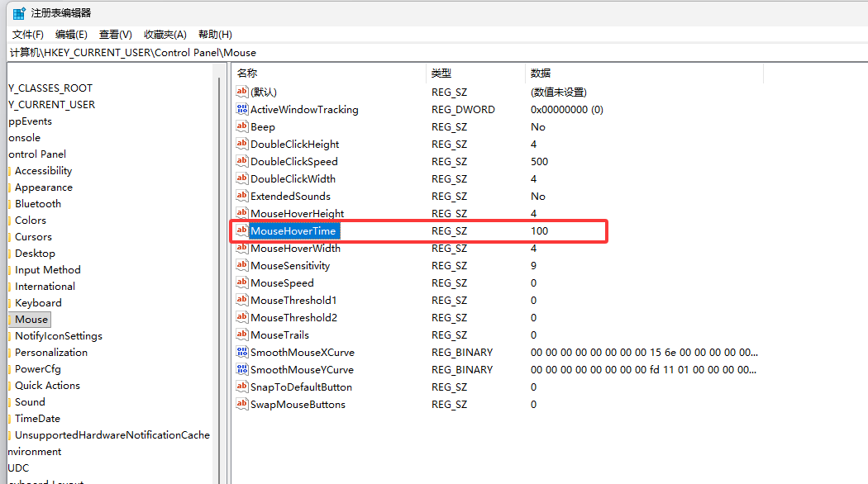The image size is (868, 484).
Task: Click the (默认) default value icon
Action: [242, 92]
